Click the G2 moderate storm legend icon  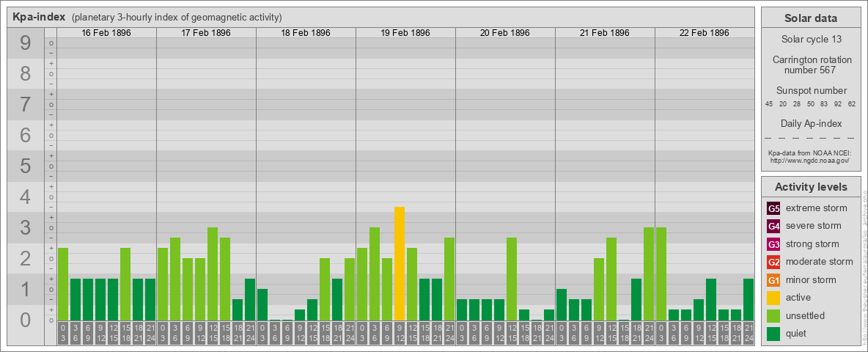point(774,262)
